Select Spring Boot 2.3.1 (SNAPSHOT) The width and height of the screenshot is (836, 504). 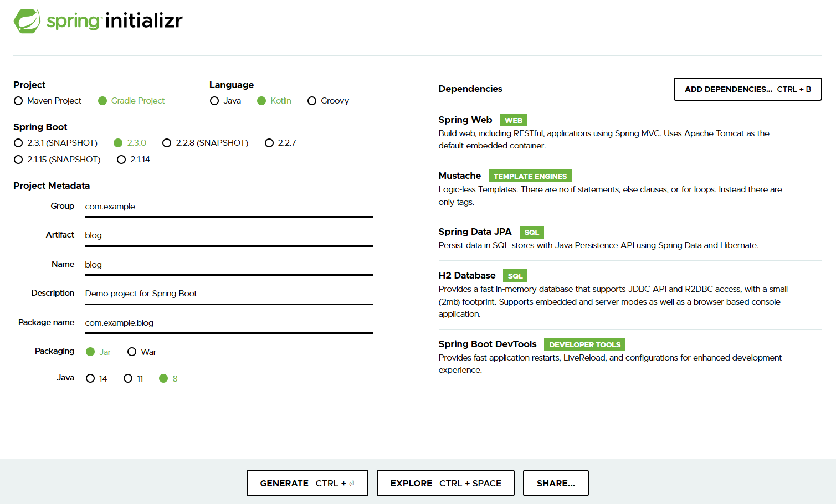pyautogui.click(x=56, y=143)
